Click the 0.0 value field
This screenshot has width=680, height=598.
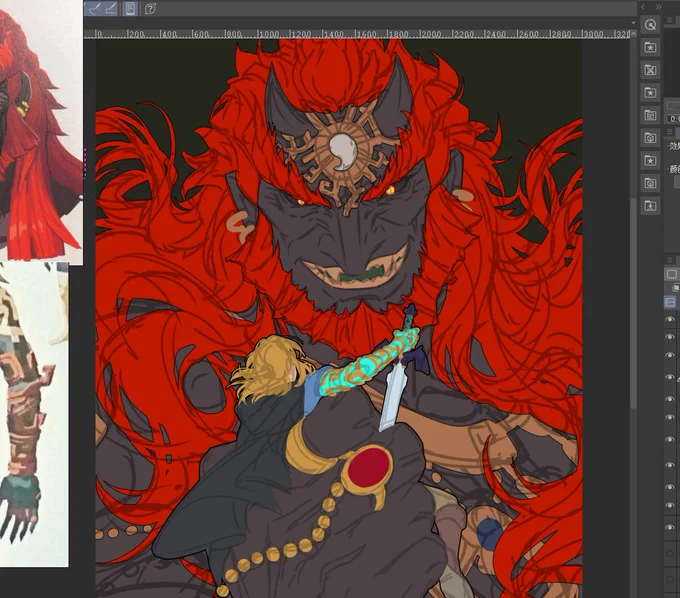(674, 118)
